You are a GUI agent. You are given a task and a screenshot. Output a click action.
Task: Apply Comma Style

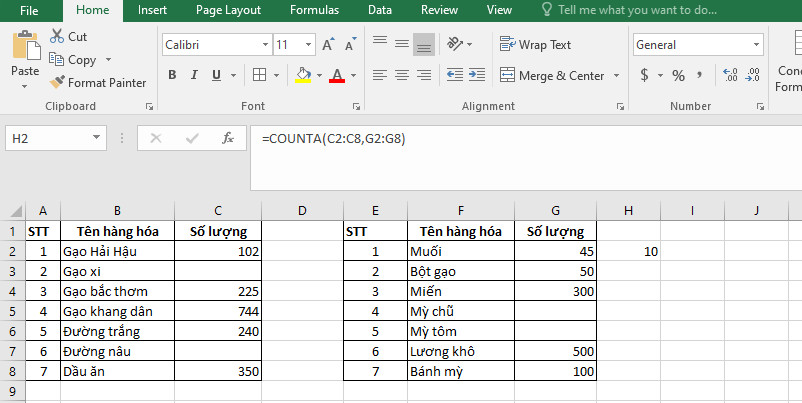pos(699,75)
